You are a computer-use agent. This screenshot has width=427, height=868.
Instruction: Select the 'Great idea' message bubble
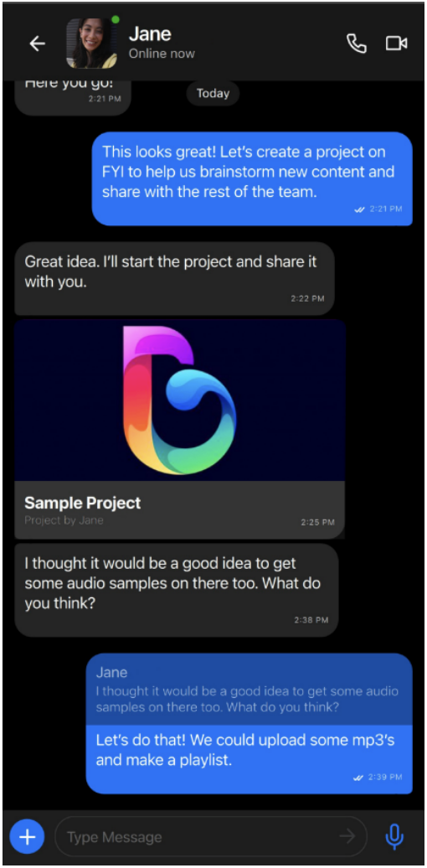(175, 278)
